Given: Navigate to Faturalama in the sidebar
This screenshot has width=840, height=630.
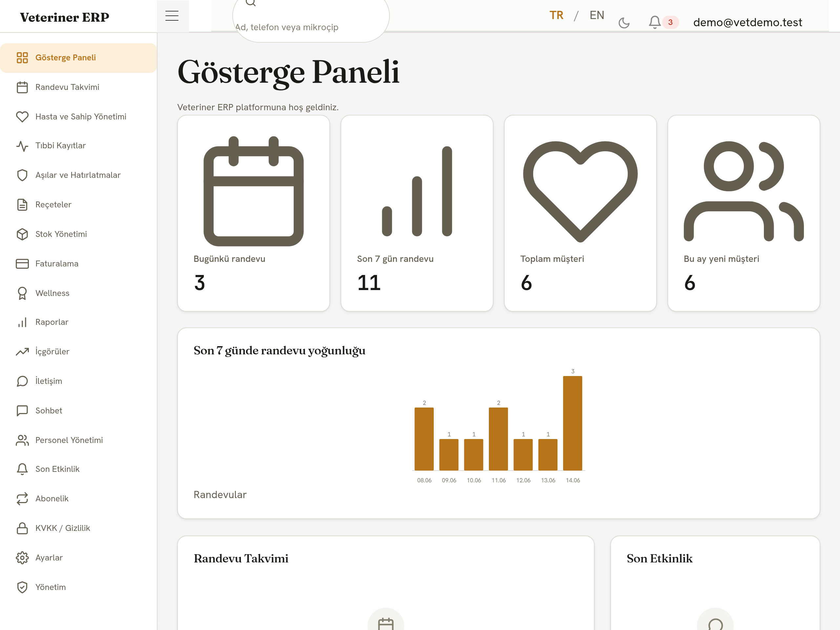Looking at the screenshot, I should pyautogui.click(x=79, y=263).
